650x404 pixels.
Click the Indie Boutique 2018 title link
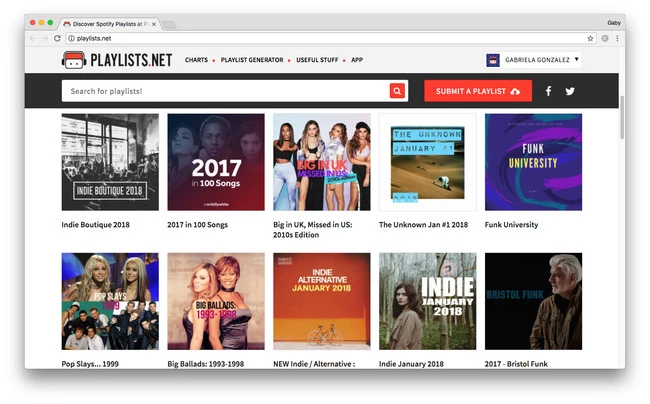coord(95,225)
